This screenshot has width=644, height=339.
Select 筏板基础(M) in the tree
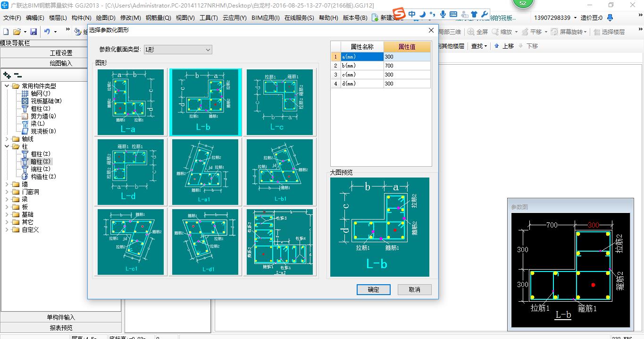46,101
